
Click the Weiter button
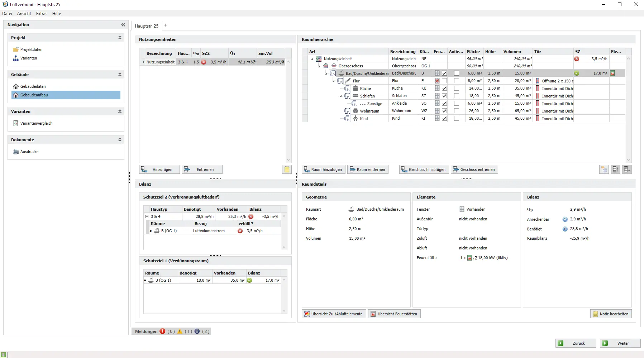click(620, 343)
